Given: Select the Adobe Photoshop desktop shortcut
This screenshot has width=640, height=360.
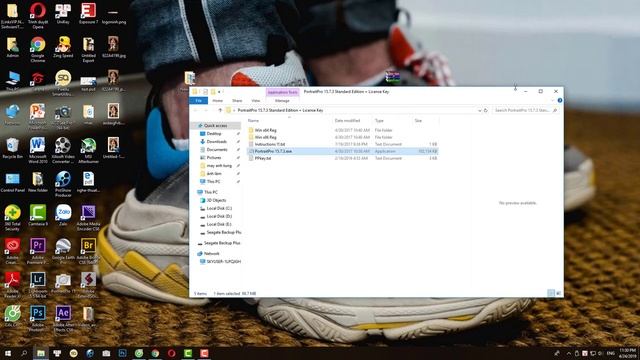Looking at the screenshot, I should 38,319.
